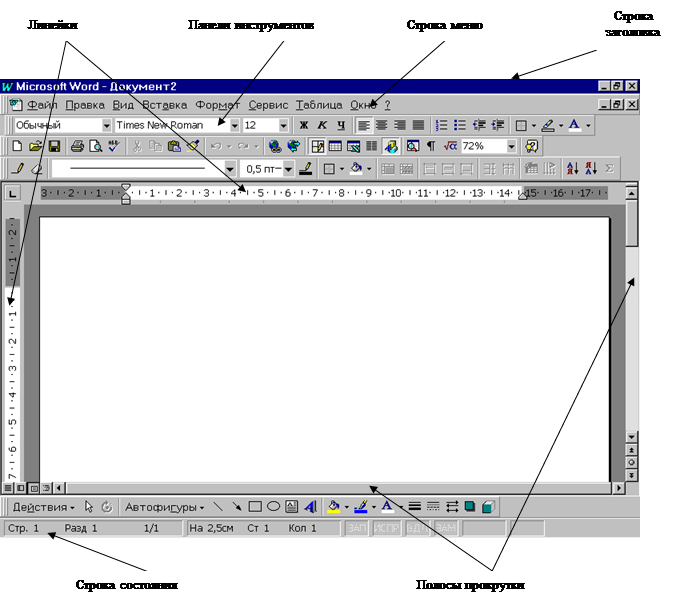Insert WordArt from the drawing toolbar
Viewport: 683px width, 610px height.
pyautogui.click(x=311, y=507)
